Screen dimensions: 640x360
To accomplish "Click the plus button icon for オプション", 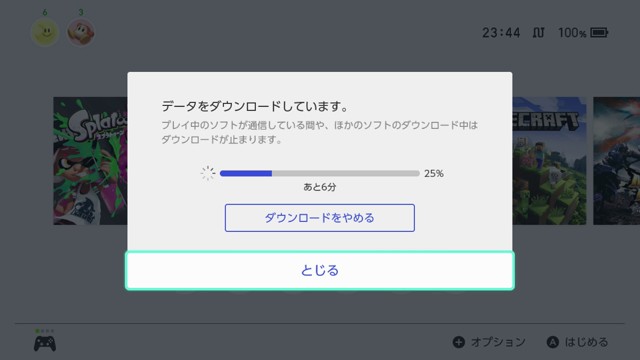I will click(459, 342).
